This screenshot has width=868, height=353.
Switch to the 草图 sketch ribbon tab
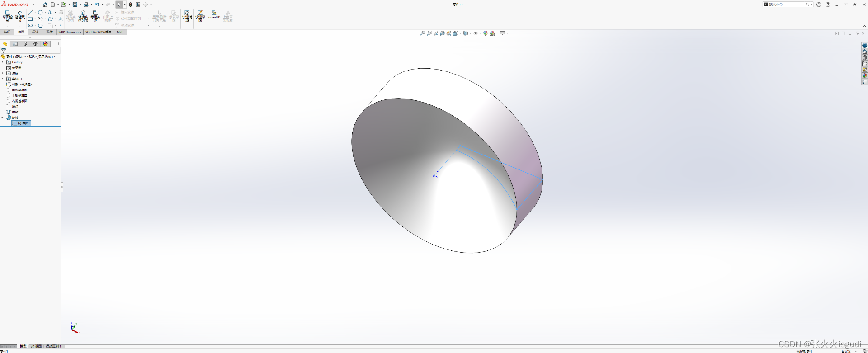click(21, 32)
